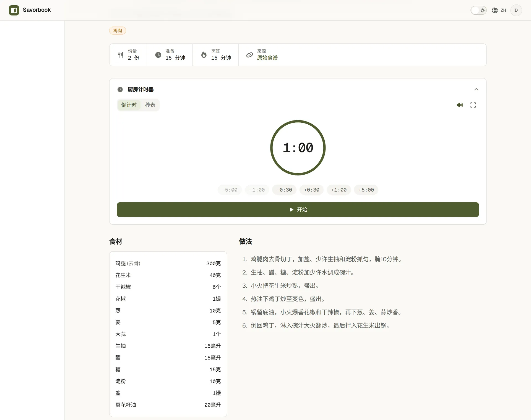Open the user avatar D menu

516,10
